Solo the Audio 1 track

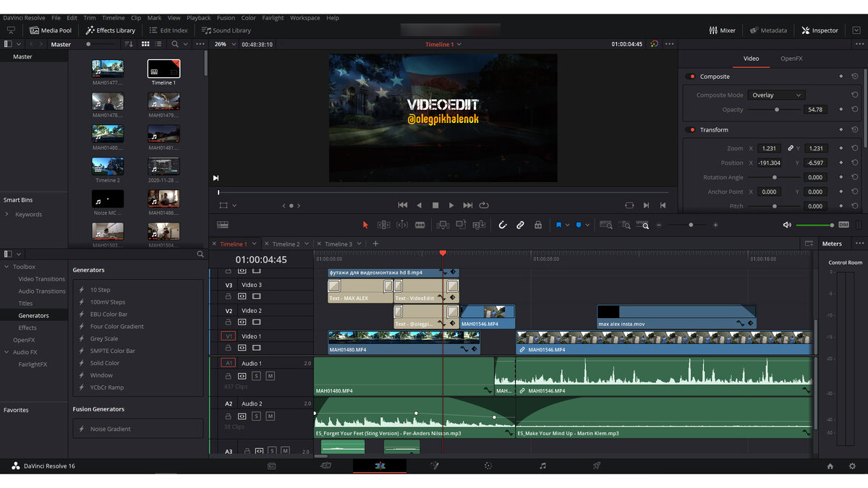click(x=256, y=376)
